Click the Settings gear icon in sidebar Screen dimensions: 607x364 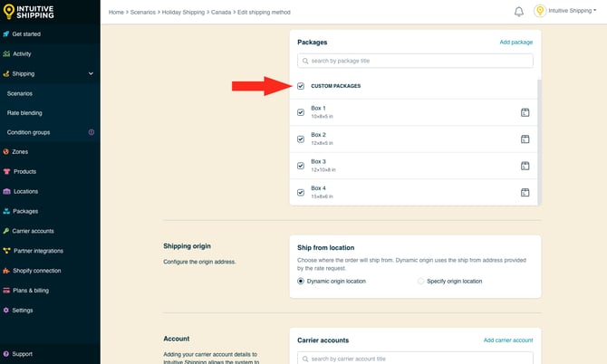coord(6,310)
